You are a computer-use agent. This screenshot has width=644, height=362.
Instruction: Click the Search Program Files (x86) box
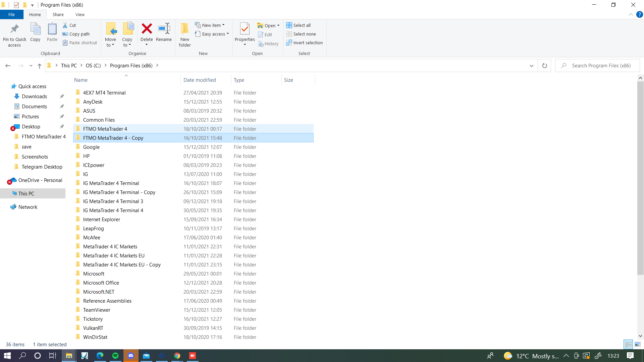(x=598, y=66)
